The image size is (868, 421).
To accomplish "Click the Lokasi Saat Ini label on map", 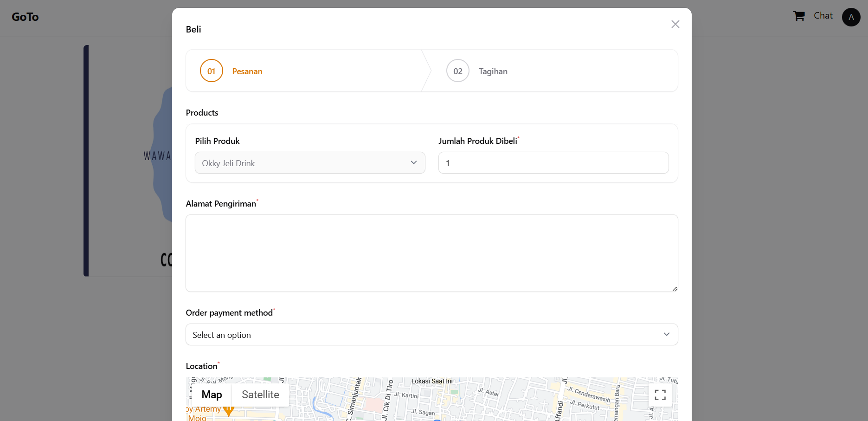I will tap(431, 381).
